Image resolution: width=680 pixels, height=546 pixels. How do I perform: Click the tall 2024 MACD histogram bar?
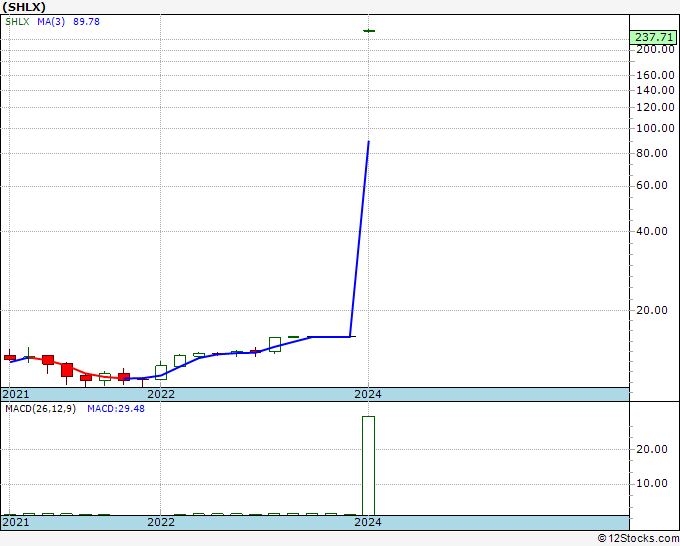point(369,466)
